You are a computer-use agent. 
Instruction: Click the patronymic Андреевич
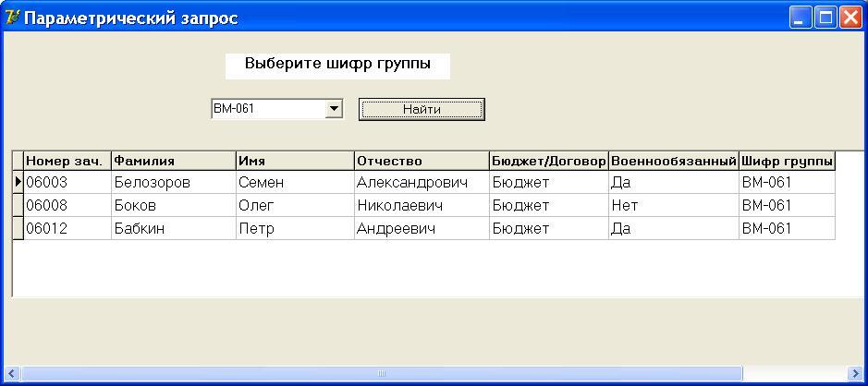tap(396, 228)
